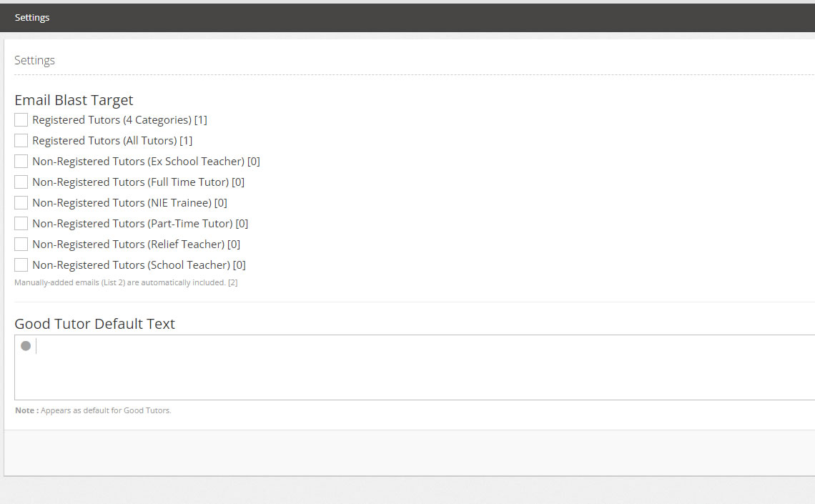Tick the Registered Tutors (All Tutors) checkbox
The image size is (815, 504).
point(21,141)
